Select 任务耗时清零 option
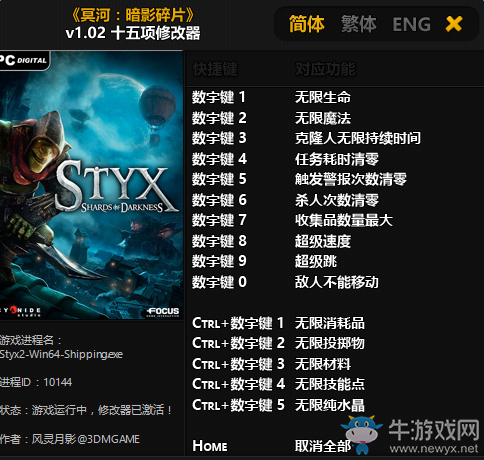This screenshot has width=484, height=460. 337,159
